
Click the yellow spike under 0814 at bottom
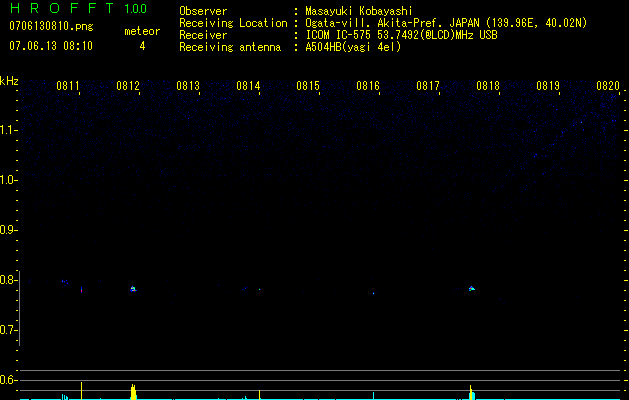260,394
